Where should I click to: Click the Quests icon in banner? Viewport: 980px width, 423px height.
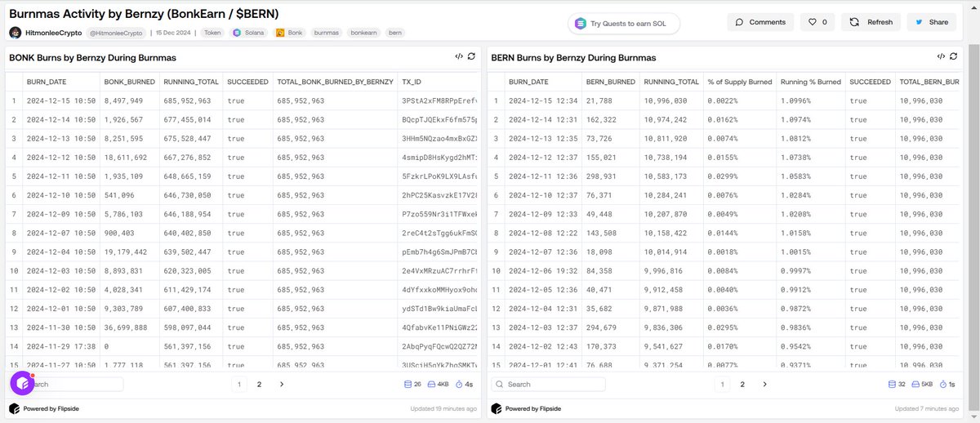tap(581, 24)
